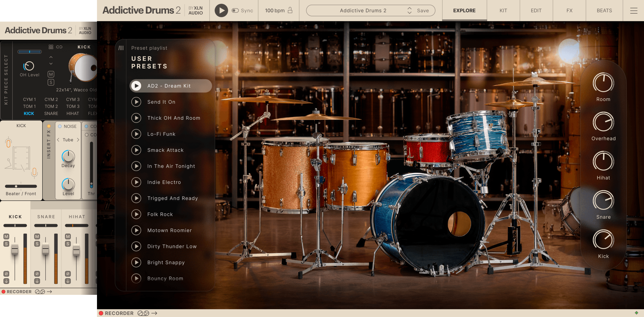
Task: Play the Lo-Fi Funk preset
Action: coord(136,134)
